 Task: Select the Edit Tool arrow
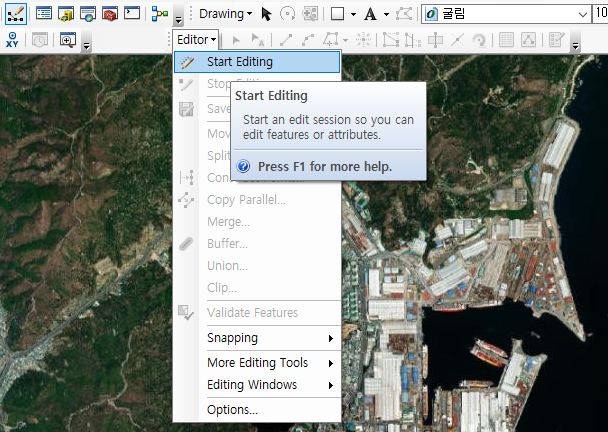[x=235, y=40]
